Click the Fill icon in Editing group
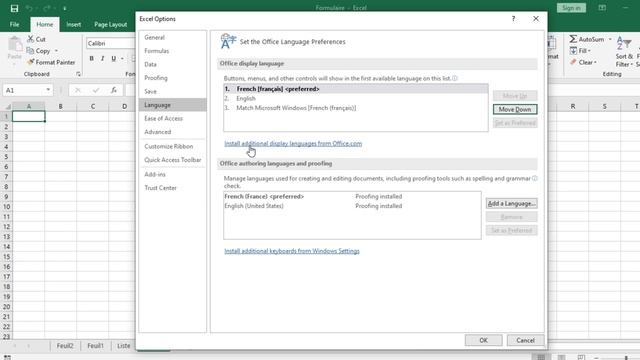640x360 pixels. point(573,51)
